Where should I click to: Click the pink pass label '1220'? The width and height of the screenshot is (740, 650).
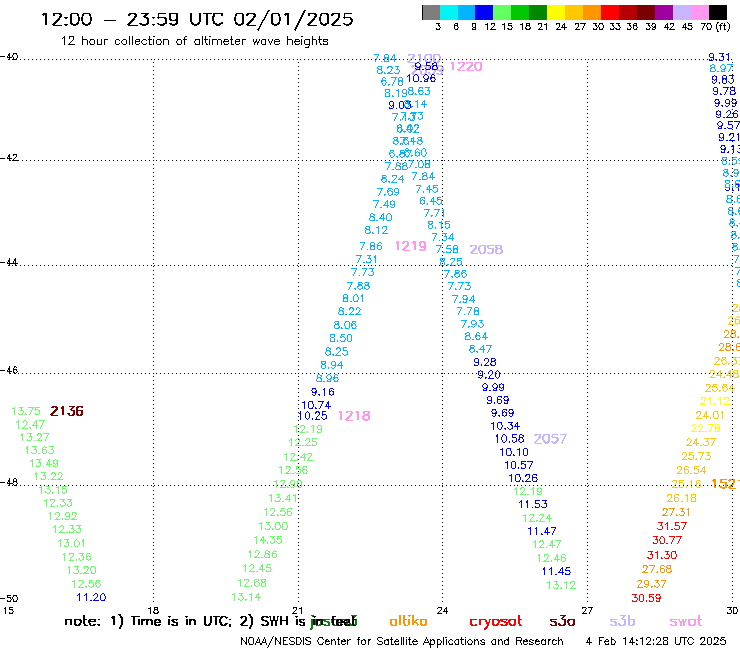pyautogui.click(x=466, y=67)
